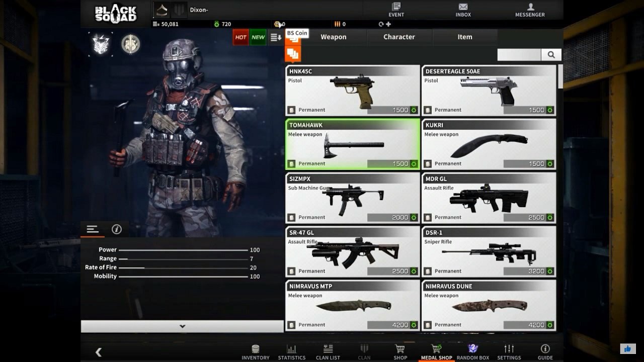Expand the panel with the down chevron
The width and height of the screenshot is (644, 362).
(x=182, y=326)
